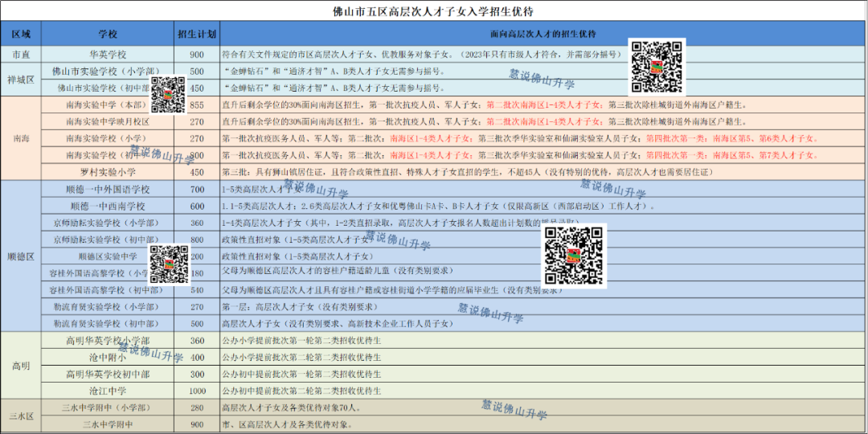Select 900 quota in 三水中学附中 row
868x434 pixels.
coord(197,424)
